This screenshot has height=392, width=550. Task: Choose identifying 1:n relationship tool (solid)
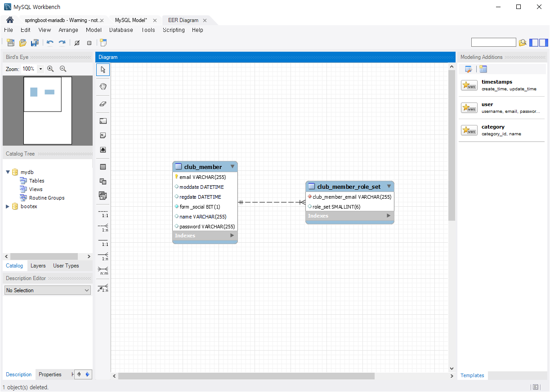(x=103, y=256)
